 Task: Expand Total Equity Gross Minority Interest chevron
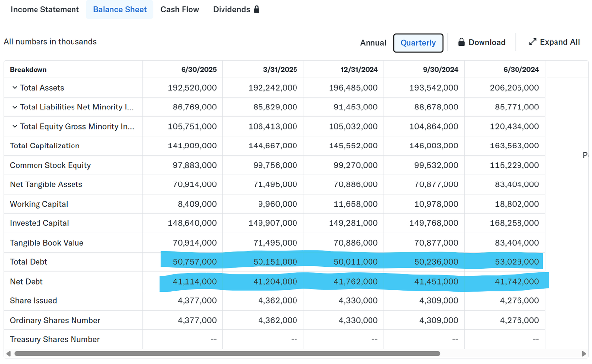coord(14,126)
